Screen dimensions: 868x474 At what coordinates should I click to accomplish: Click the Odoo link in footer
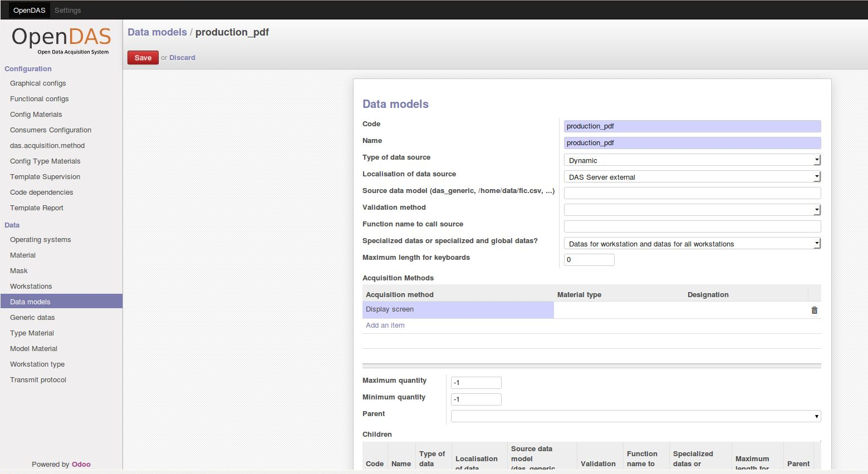(x=81, y=465)
